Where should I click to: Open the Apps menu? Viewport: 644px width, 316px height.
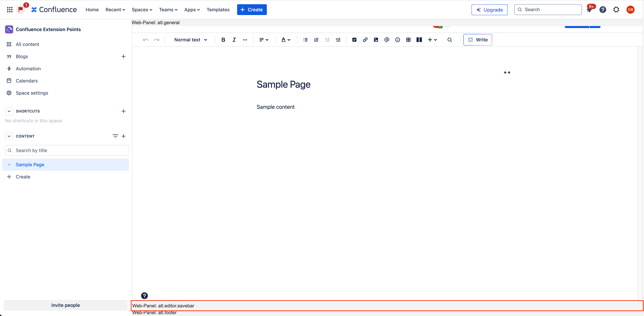(x=192, y=9)
